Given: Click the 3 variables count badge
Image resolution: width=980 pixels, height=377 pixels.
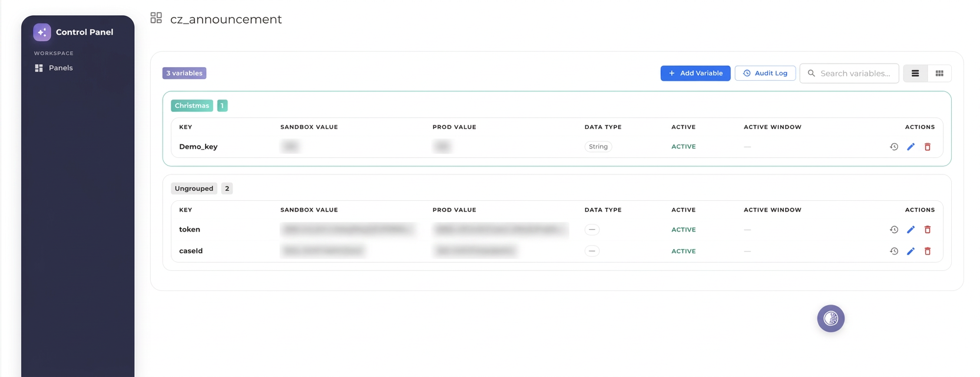Looking at the screenshot, I should [x=184, y=73].
